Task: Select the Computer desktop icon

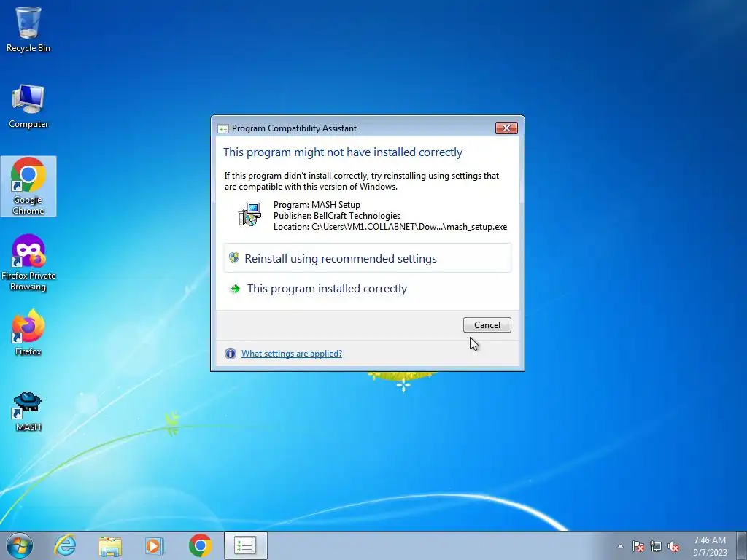Action: tap(28, 106)
